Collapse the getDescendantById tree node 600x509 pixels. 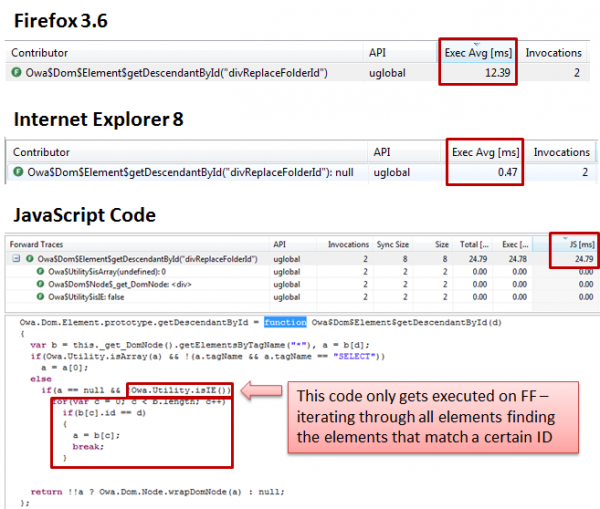click(16, 259)
